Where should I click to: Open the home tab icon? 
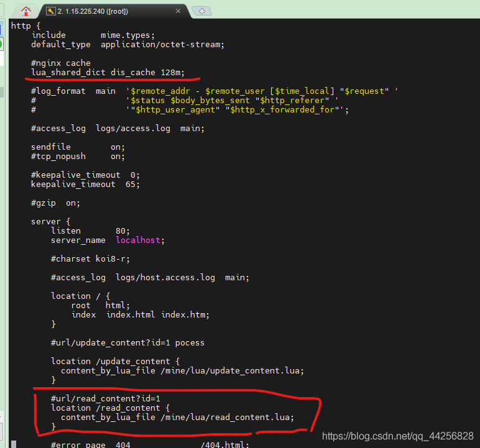coord(26,11)
